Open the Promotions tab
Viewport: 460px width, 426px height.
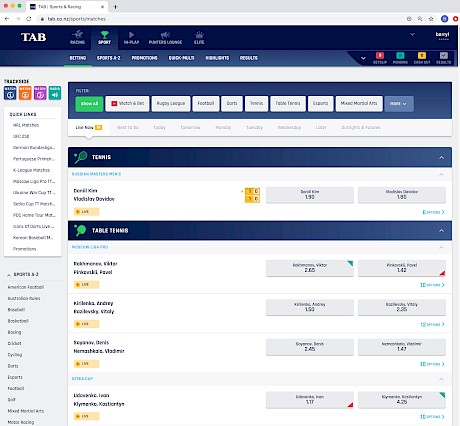[x=144, y=58]
